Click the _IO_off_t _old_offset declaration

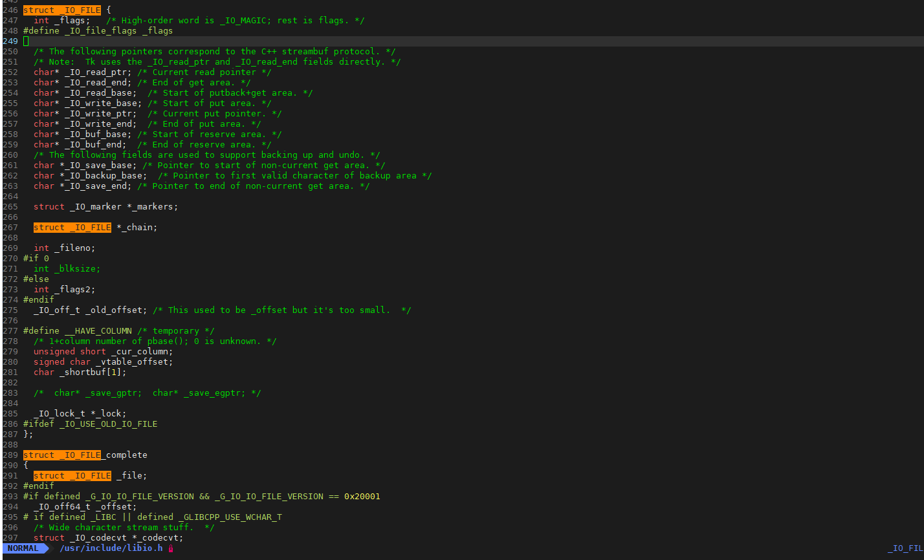tap(91, 310)
